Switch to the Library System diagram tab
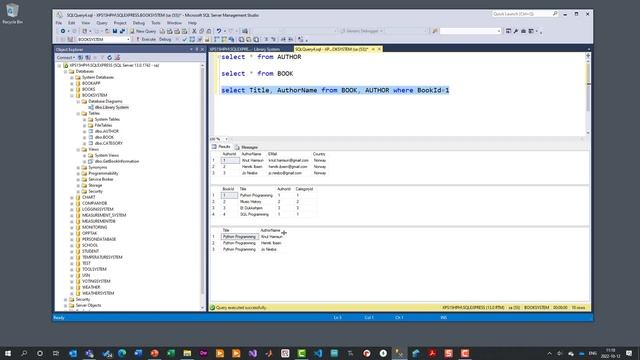640x360 pixels. coord(244,49)
